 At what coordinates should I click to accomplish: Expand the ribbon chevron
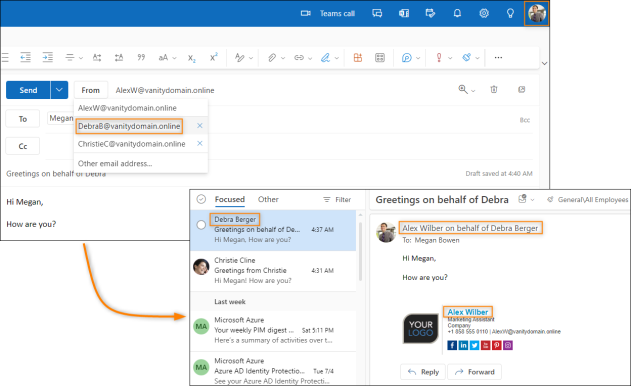point(544,64)
